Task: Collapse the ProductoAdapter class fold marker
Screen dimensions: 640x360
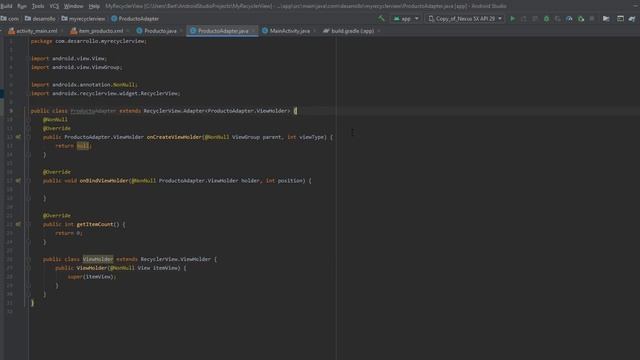Action: click(x=29, y=111)
